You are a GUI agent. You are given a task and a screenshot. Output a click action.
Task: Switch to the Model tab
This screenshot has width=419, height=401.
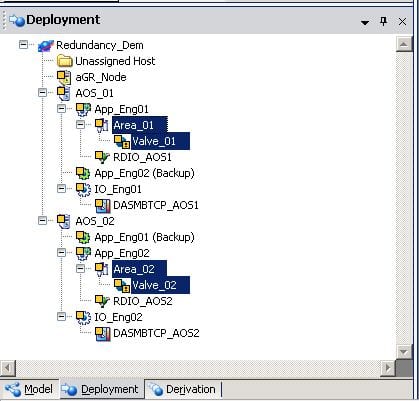pos(29,389)
